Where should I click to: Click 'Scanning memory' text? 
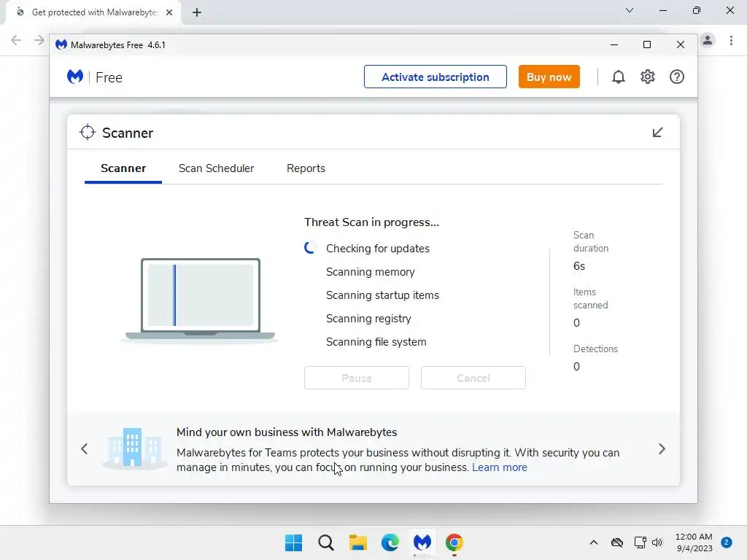click(x=370, y=272)
